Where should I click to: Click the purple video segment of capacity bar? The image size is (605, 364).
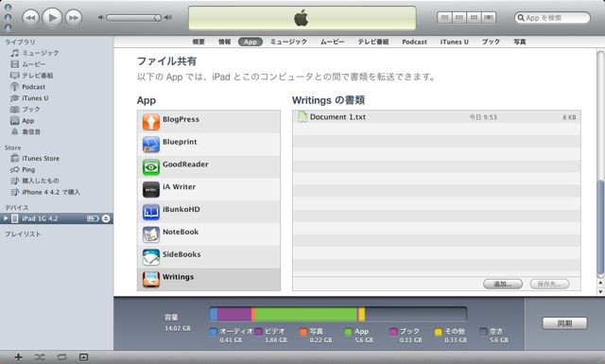tap(234, 314)
